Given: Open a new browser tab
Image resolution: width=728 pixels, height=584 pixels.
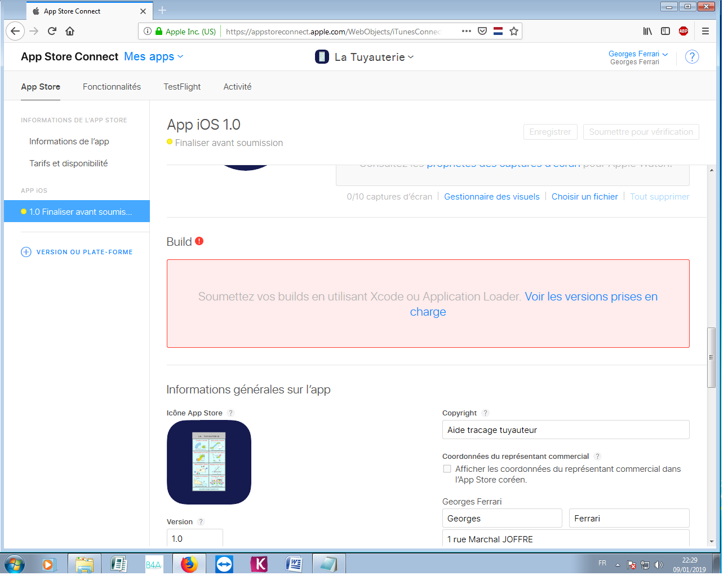Looking at the screenshot, I should [x=162, y=10].
